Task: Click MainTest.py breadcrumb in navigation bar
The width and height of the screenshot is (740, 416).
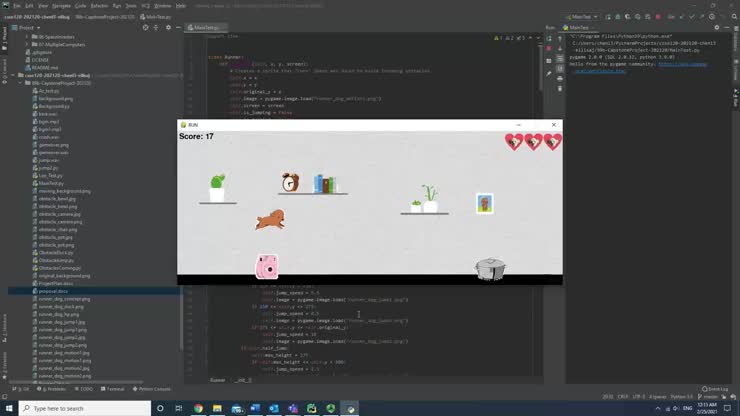Action: [x=156, y=17]
